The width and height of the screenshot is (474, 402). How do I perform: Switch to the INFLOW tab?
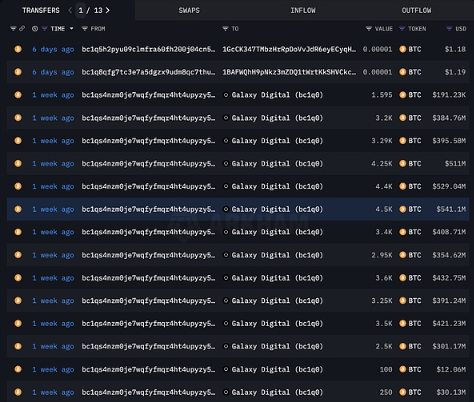pyautogui.click(x=303, y=10)
